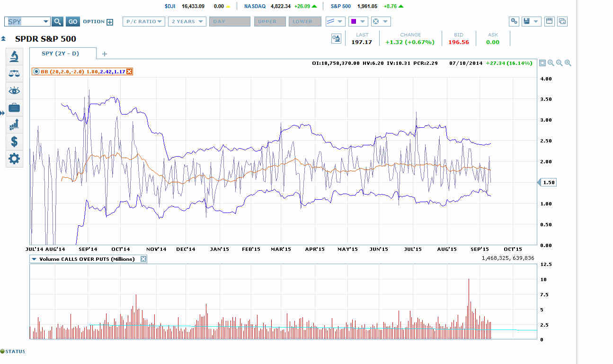Click the S&P 500 index link
Screen dimensions: 613x364
[341, 6]
